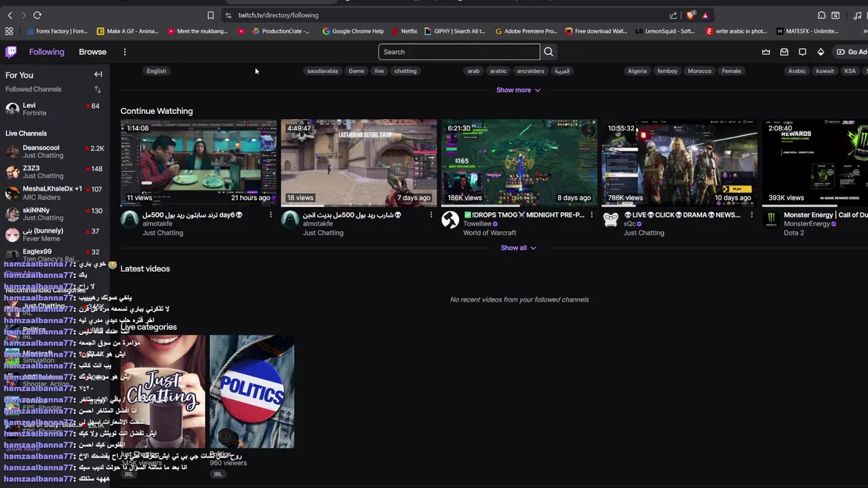Open skiNNNy's live channel in sidebar
Viewport: 868px width, 488px height.
[54, 214]
